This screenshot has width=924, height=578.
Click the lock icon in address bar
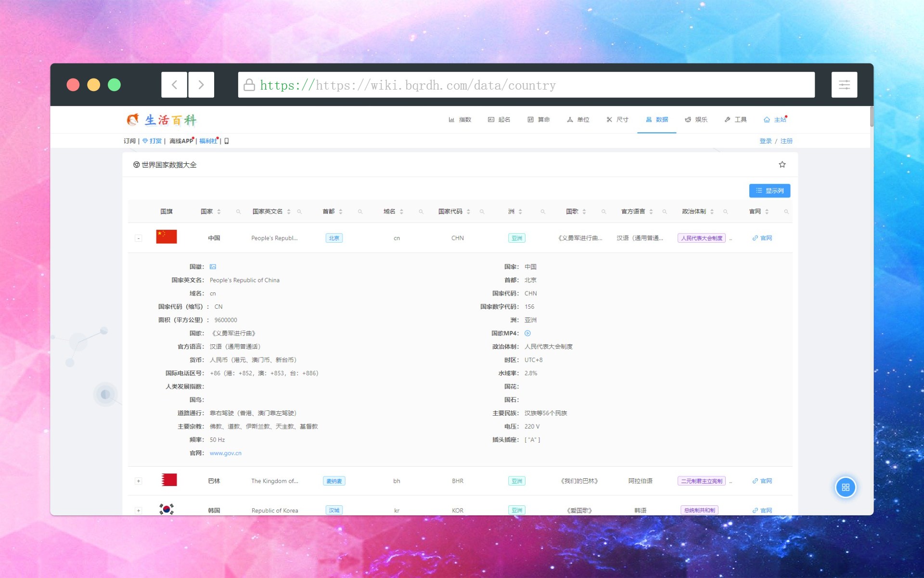pos(249,85)
